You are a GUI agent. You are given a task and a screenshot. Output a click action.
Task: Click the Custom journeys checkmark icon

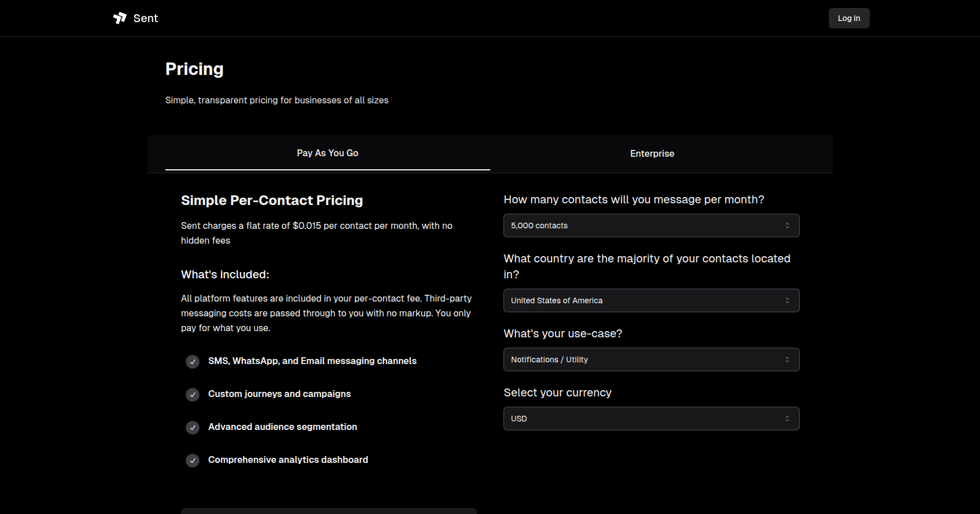click(193, 395)
